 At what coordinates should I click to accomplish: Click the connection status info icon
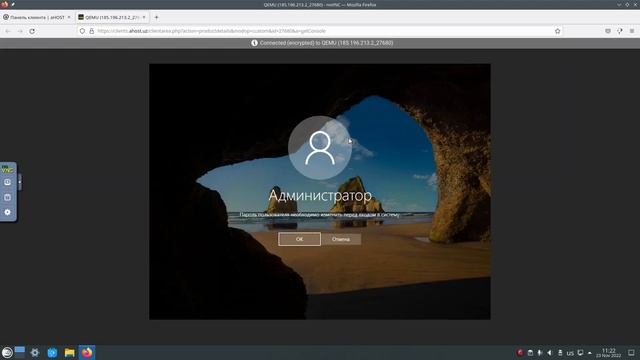(x=254, y=43)
